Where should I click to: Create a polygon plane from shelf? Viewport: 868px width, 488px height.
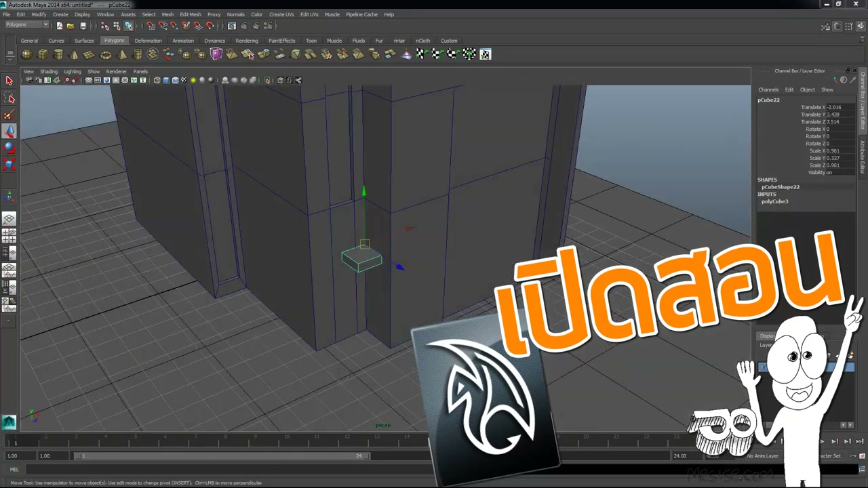coord(89,54)
